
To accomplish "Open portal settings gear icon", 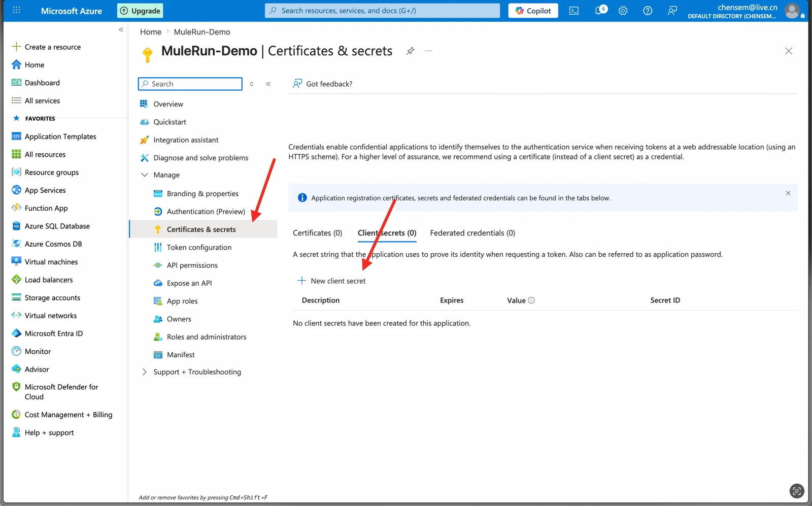I will tap(623, 11).
